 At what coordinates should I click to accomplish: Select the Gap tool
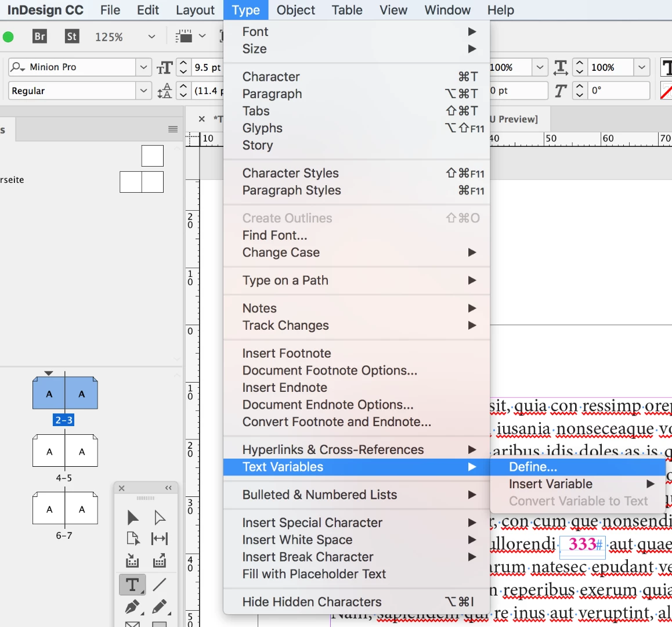coord(160,538)
